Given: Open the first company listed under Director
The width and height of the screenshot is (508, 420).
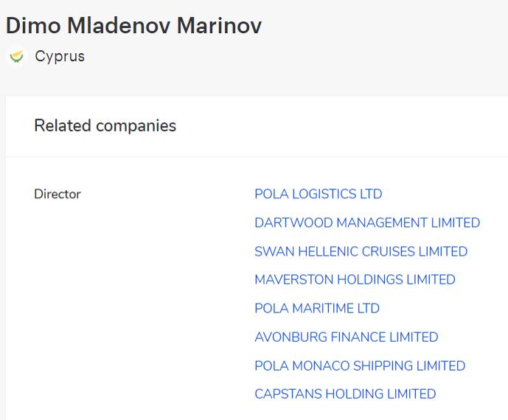Looking at the screenshot, I should [319, 194].
